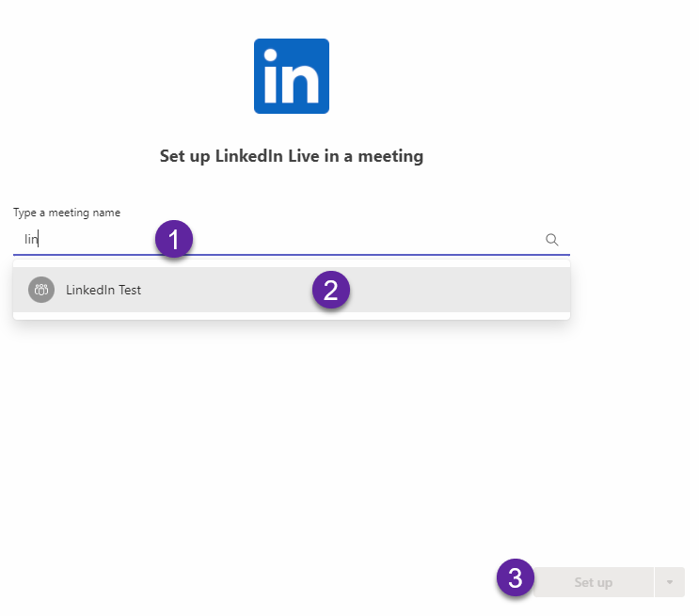Select the highlighted meeting suggestion row
This screenshot has height=616, width=699.
point(292,290)
